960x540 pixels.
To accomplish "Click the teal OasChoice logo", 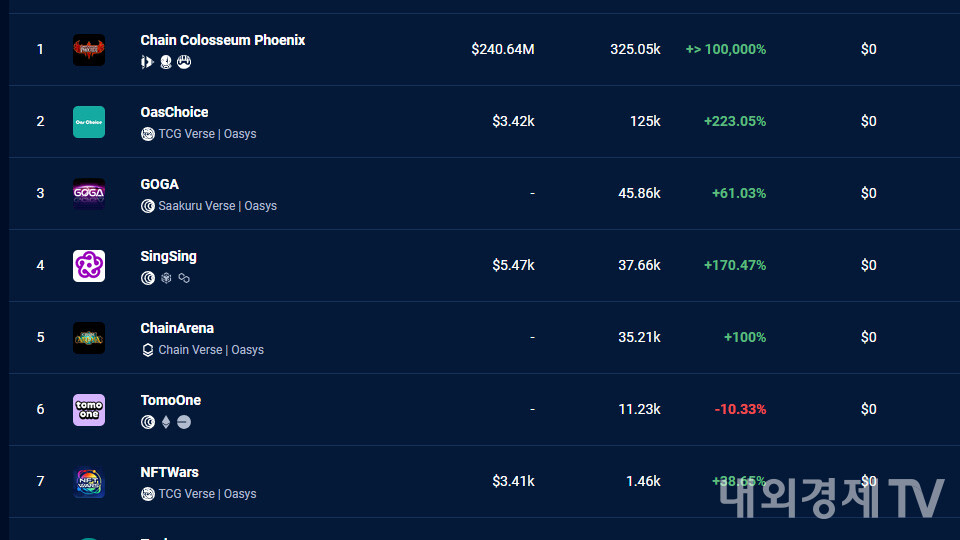I will point(89,122).
